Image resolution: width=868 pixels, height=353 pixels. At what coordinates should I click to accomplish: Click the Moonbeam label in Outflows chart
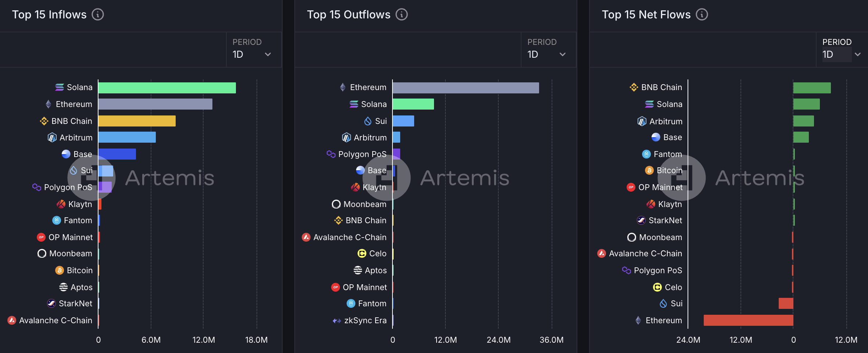[365, 204]
